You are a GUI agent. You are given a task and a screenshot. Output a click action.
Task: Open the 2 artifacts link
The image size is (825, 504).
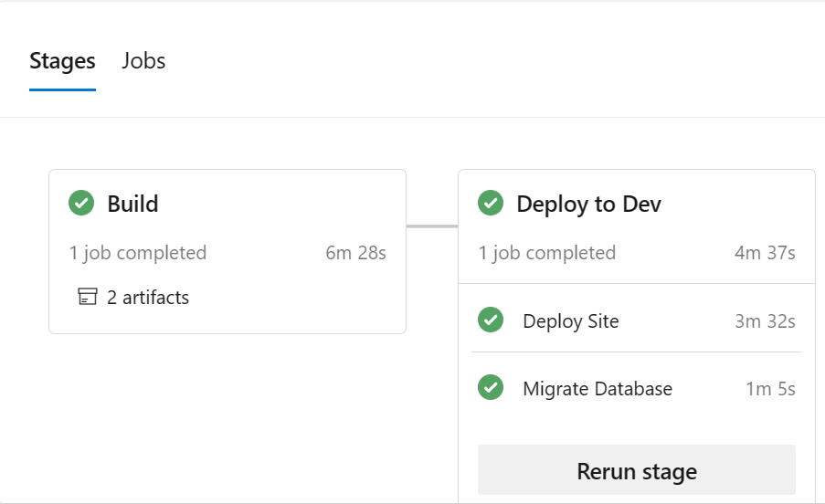click(148, 298)
